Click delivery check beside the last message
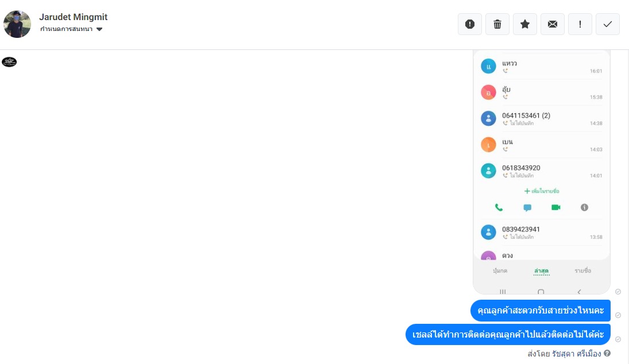This screenshot has width=629, height=364. pos(618,339)
